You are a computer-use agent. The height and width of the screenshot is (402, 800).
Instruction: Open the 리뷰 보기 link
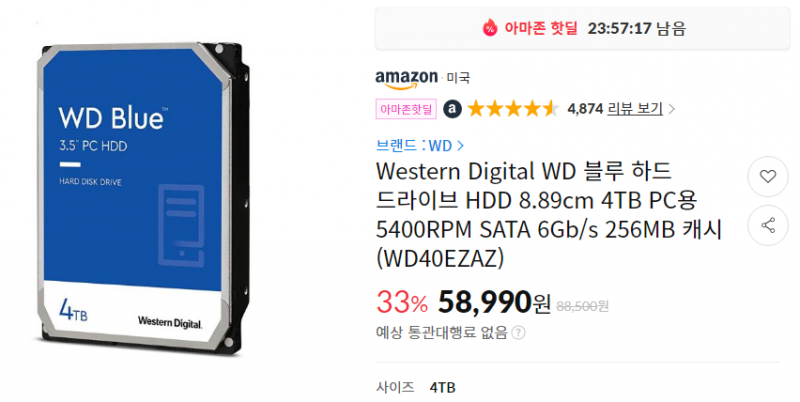[x=635, y=109]
